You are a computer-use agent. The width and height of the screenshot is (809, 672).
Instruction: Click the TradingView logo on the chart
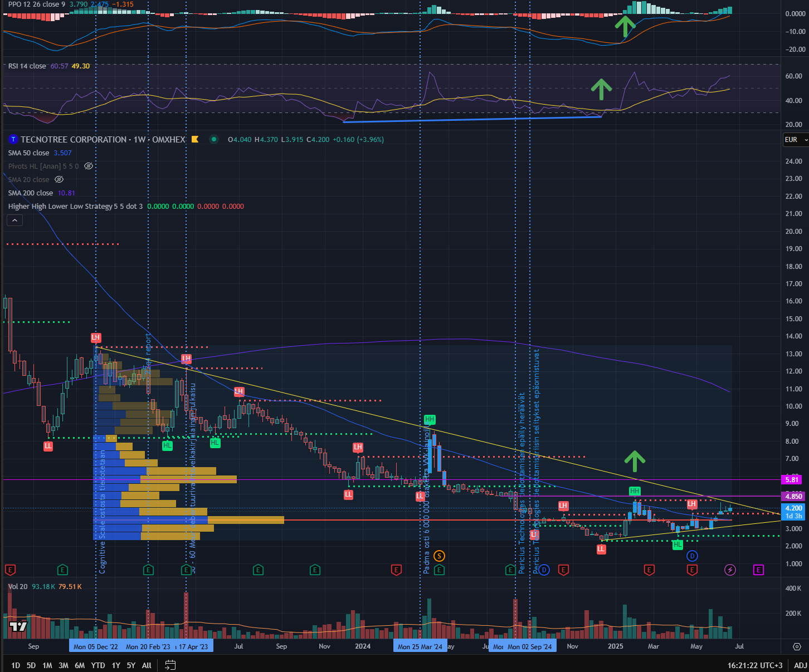[18, 626]
